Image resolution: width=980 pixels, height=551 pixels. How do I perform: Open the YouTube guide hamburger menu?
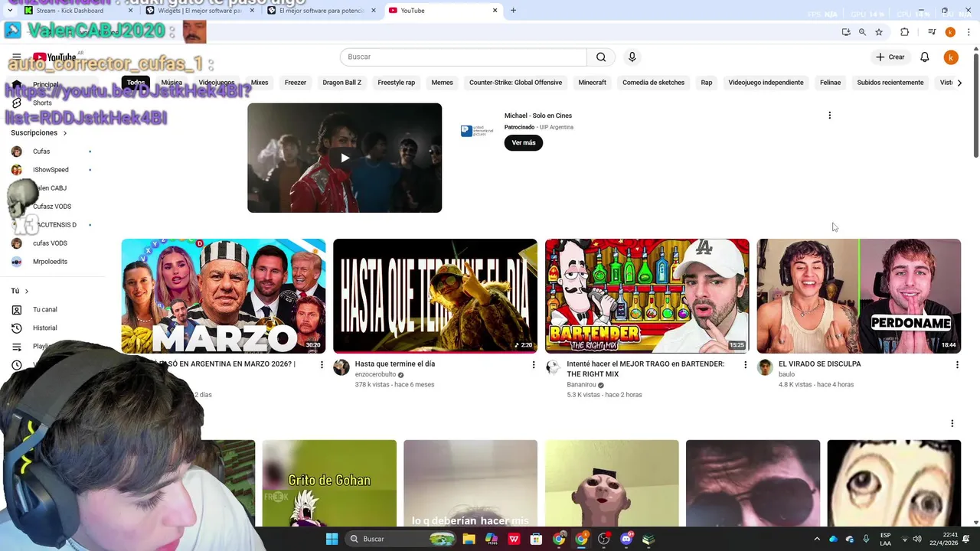[16, 57]
